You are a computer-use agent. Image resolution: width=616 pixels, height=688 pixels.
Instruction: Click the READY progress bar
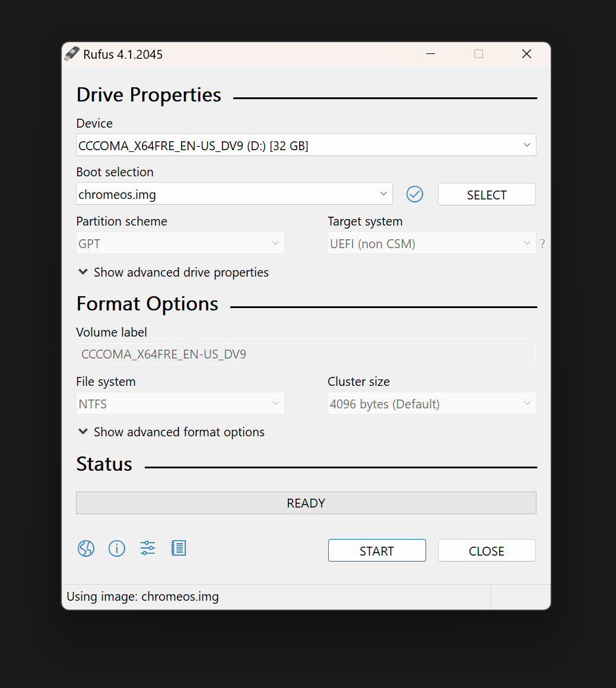pyautogui.click(x=306, y=503)
